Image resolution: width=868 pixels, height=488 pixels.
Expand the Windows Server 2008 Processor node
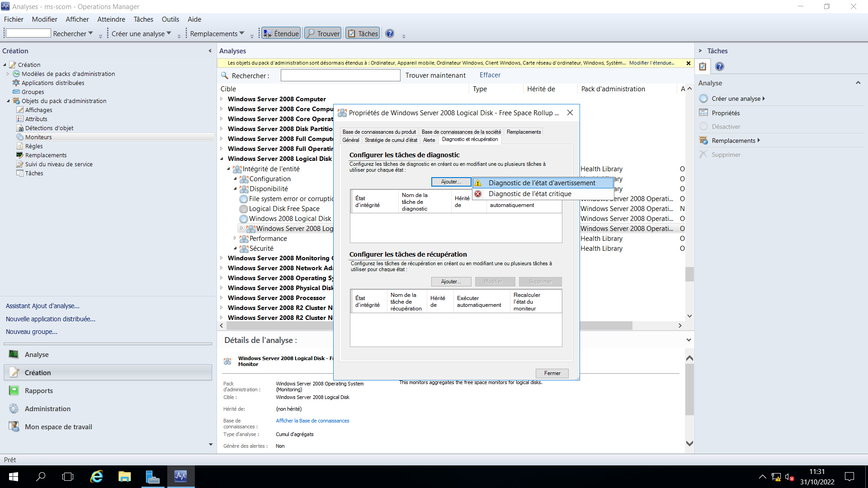click(x=221, y=298)
